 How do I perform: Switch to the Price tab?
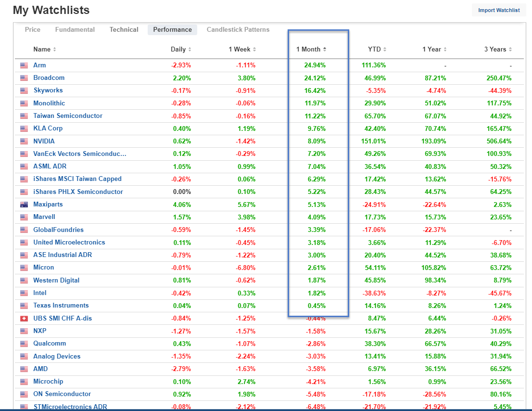pyautogui.click(x=33, y=29)
